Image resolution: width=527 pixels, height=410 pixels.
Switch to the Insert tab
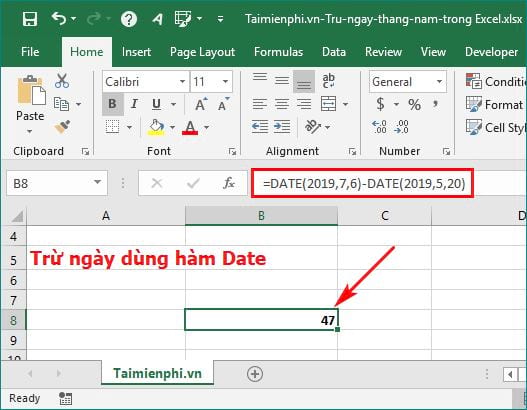click(x=136, y=52)
